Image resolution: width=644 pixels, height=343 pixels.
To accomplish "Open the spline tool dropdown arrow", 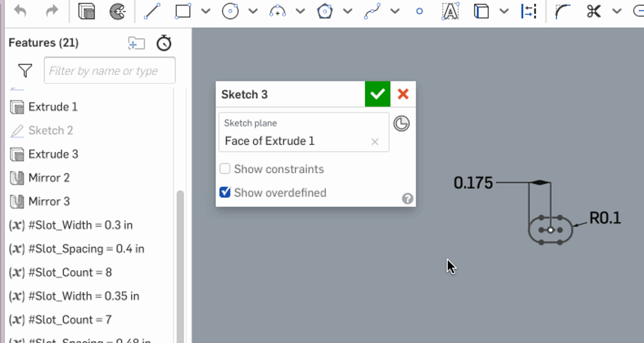I will pyautogui.click(x=395, y=11).
